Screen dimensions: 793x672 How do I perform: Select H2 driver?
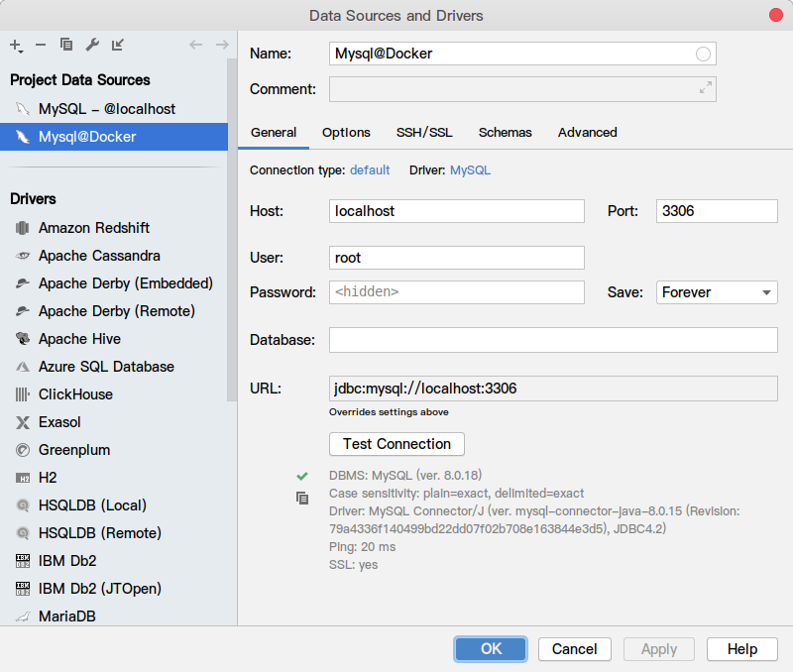tap(114, 478)
